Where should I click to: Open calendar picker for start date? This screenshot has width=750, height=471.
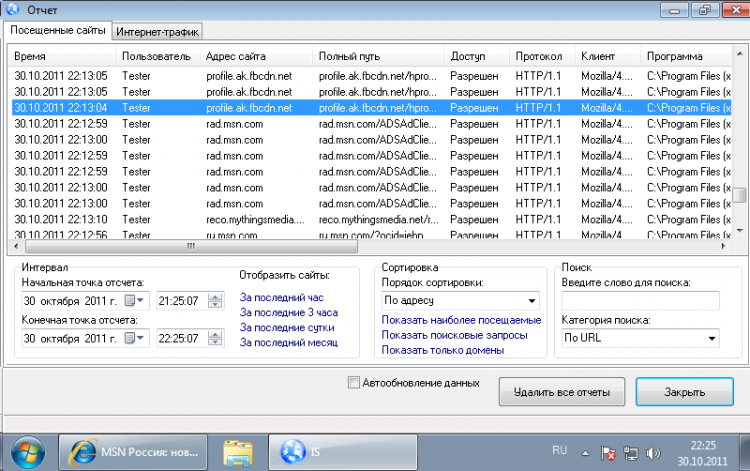134,301
